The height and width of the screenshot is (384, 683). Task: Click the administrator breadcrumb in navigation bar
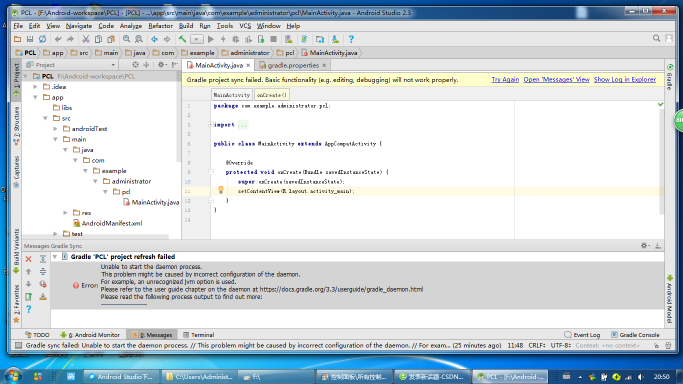[x=245, y=53]
